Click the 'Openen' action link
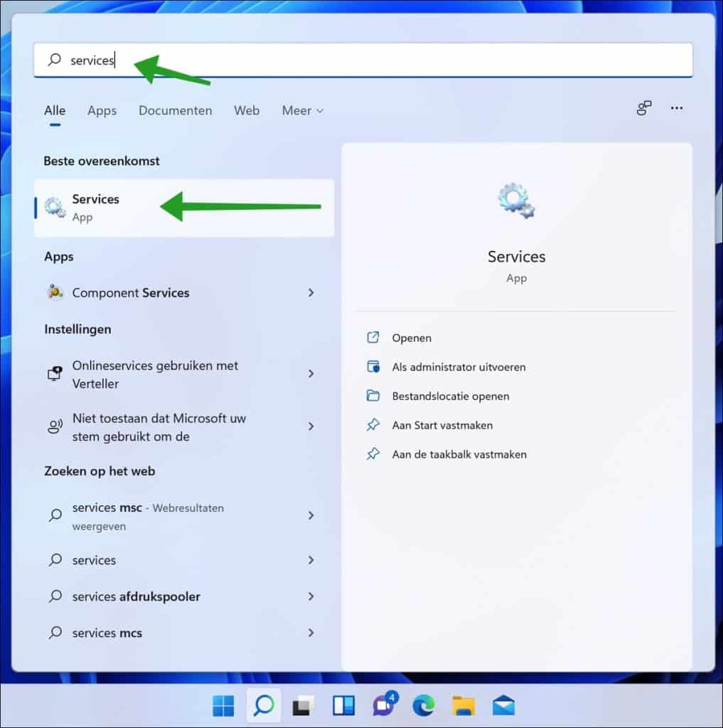 click(x=412, y=338)
